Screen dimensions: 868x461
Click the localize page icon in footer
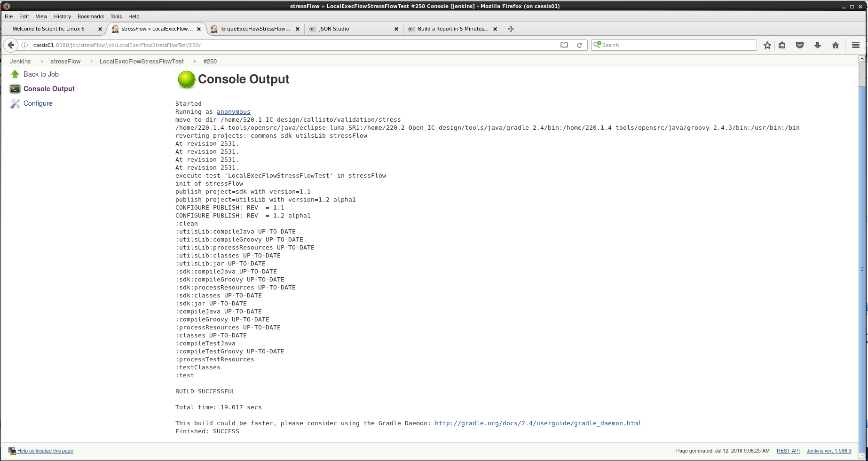point(12,451)
